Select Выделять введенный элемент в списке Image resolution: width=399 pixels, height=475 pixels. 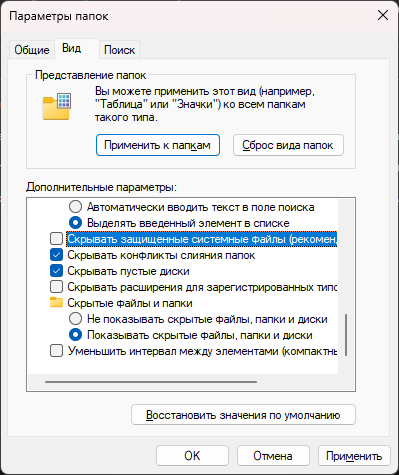click(x=75, y=223)
